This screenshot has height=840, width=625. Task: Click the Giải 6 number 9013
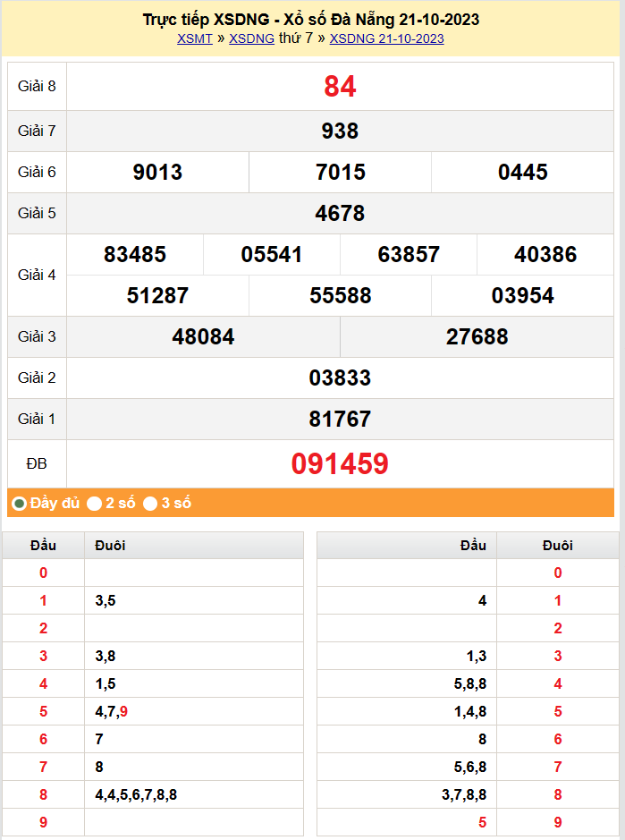(x=157, y=173)
